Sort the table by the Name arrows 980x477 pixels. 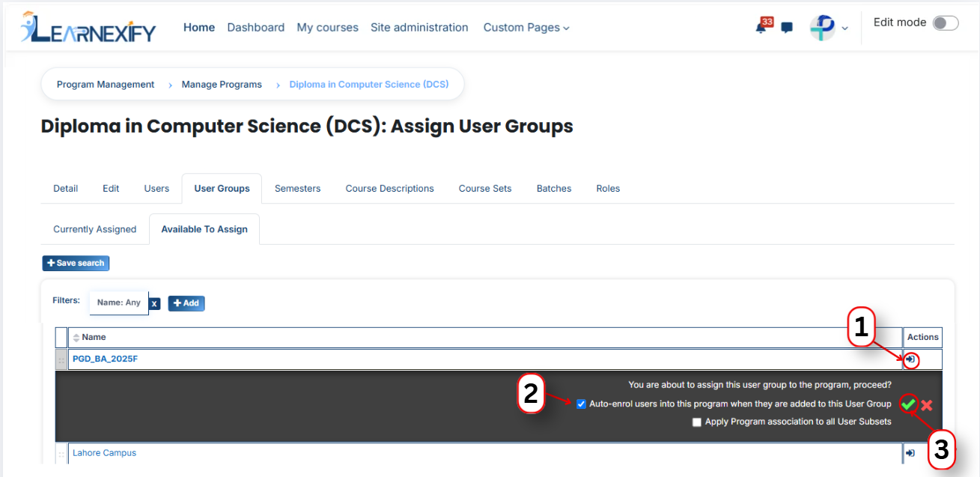(76, 338)
